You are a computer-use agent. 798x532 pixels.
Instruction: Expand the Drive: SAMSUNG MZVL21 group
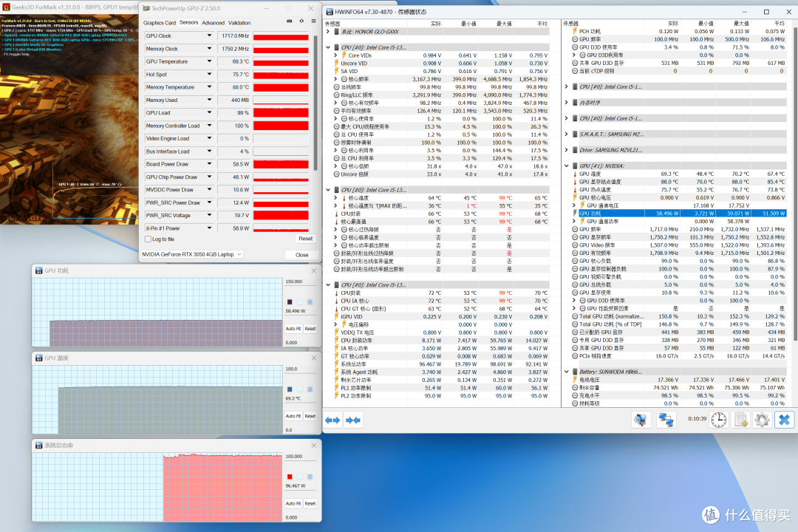(x=567, y=150)
